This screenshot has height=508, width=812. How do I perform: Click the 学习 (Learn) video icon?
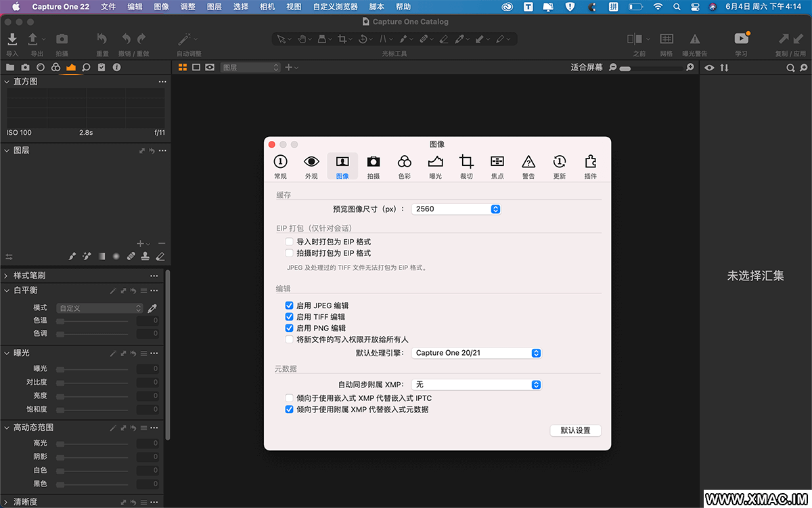pyautogui.click(x=741, y=39)
